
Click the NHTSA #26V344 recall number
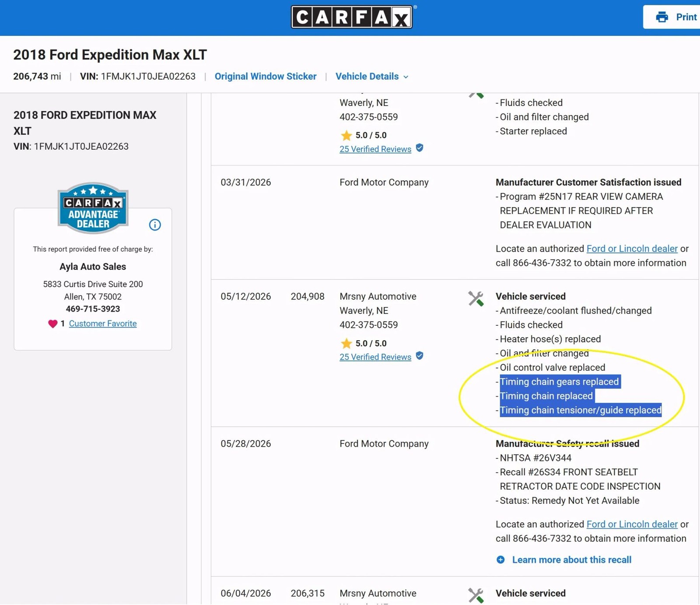pyautogui.click(x=535, y=458)
